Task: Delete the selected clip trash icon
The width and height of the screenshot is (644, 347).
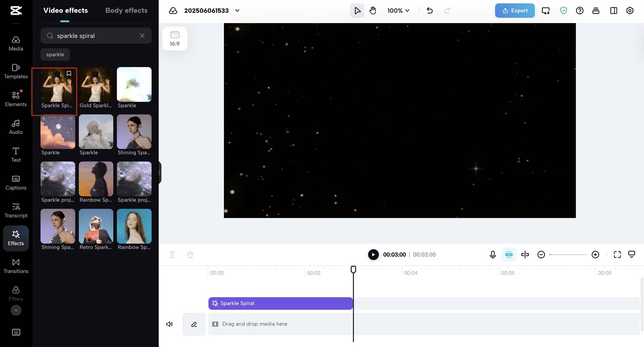Action: point(190,255)
